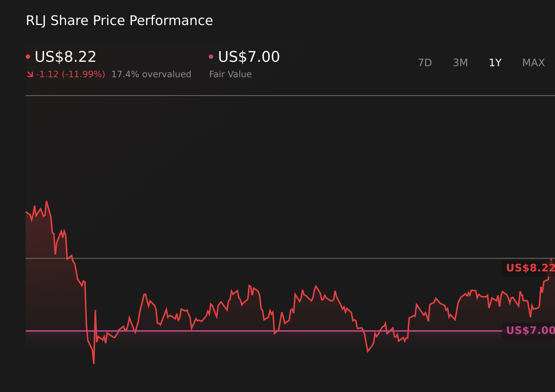Click the red downward trend arrow
The height and width of the screenshot is (392, 555).
click(30, 74)
